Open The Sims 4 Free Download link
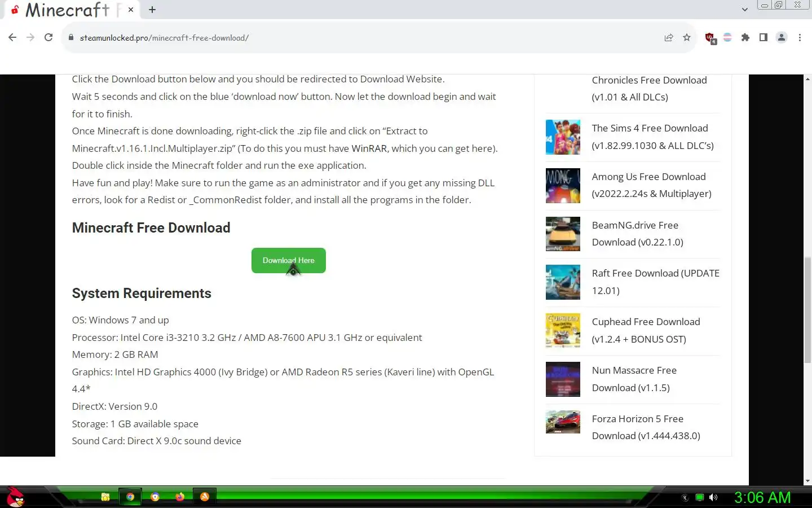The image size is (812, 508). point(653,137)
